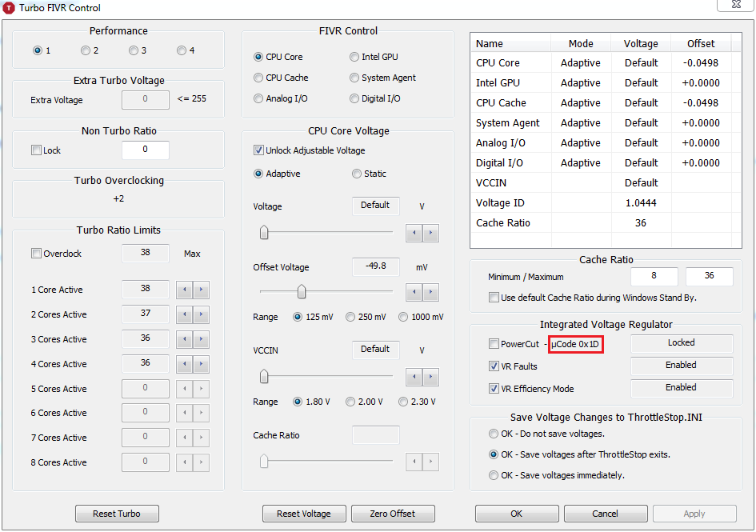Click Enabled button beside VR Efficiency Mode
The image size is (756, 532).
(682, 387)
